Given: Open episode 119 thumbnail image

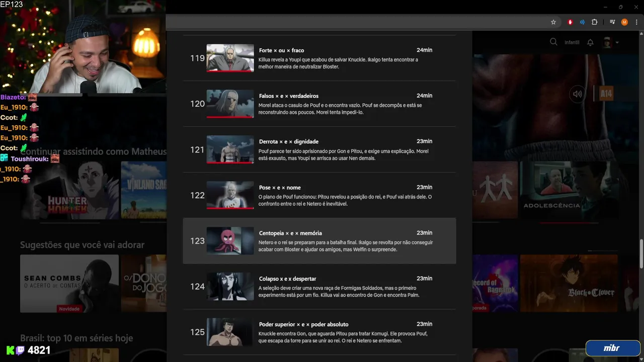Looking at the screenshot, I should [230, 58].
